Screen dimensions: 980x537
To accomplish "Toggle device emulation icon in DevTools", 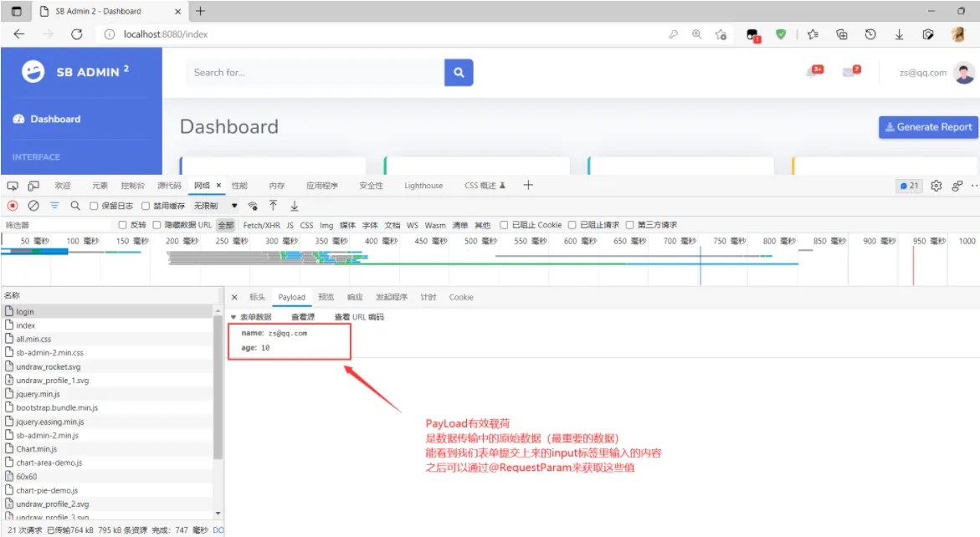I will tap(33, 186).
